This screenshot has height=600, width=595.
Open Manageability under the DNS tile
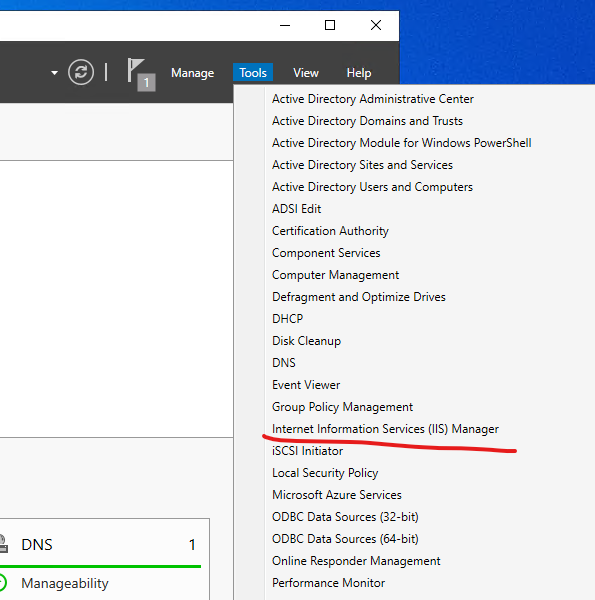coord(65,583)
